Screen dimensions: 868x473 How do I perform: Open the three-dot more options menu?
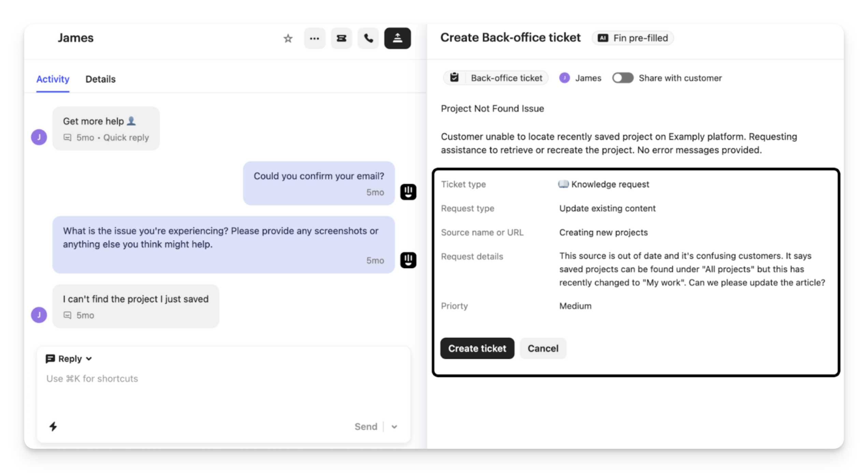tap(314, 39)
